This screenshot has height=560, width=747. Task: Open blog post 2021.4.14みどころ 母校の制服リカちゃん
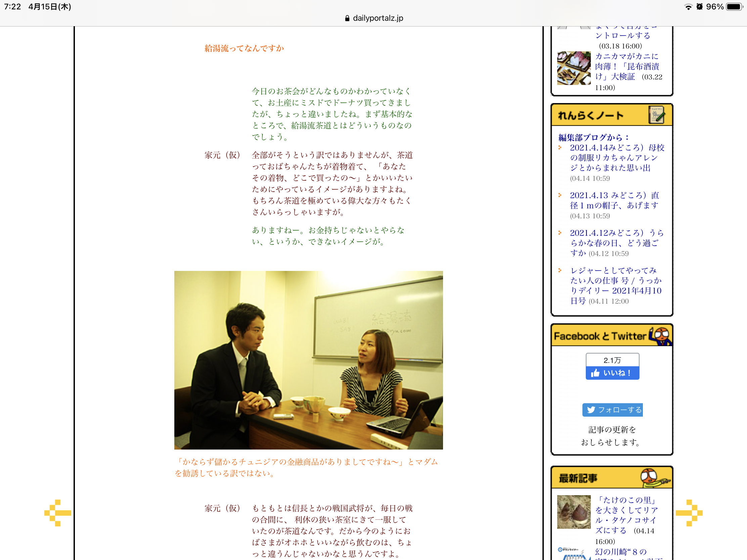pyautogui.click(x=617, y=158)
